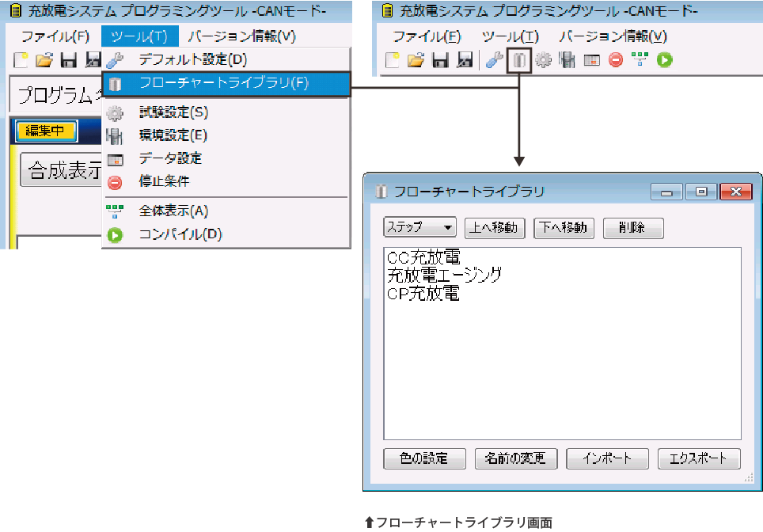The height and width of the screenshot is (532, 763).
Task: Click green Overall view icon in right toolbar
Action: (x=640, y=59)
